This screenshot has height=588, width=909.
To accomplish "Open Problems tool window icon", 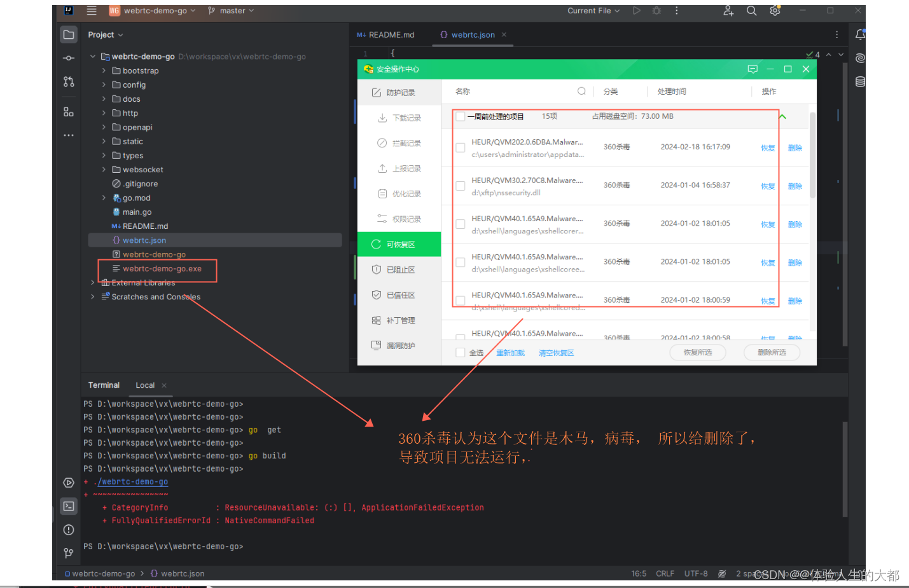I will (x=69, y=530).
